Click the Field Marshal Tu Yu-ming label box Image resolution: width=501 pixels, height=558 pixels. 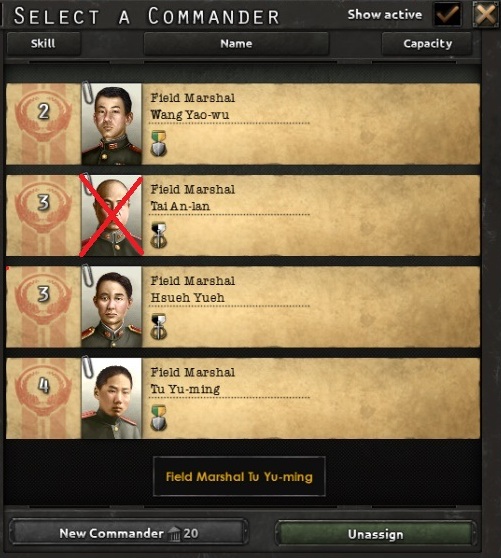click(x=239, y=477)
